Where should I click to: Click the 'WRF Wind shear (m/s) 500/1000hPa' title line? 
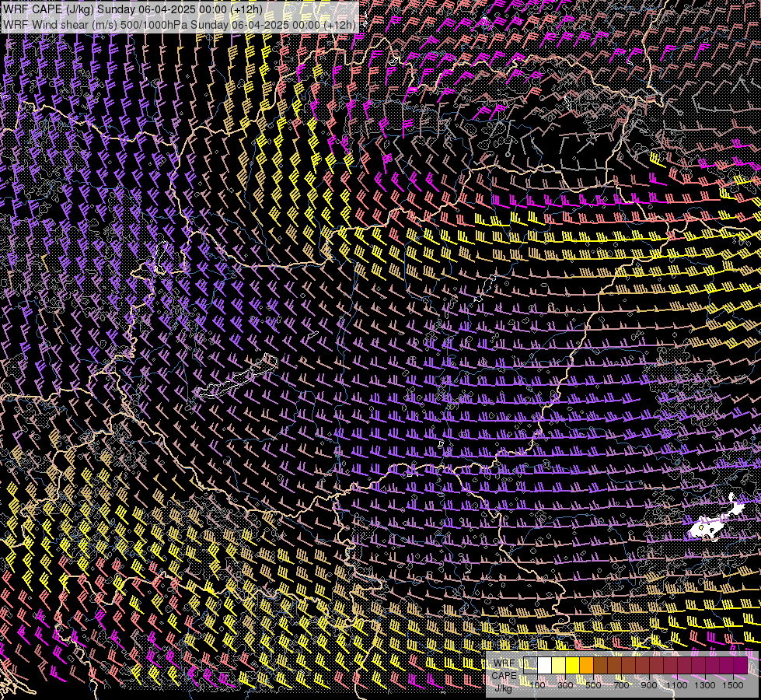click(x=179, y=24)
